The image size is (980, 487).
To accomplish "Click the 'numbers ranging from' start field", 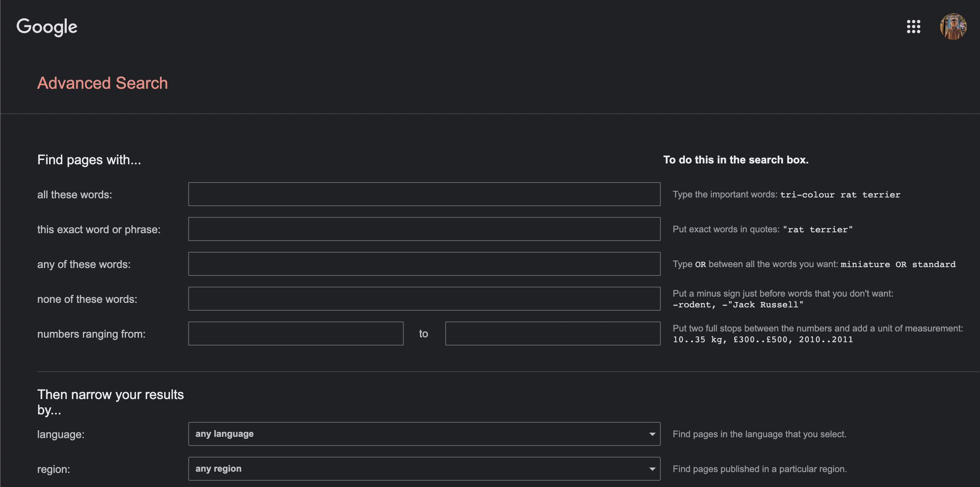I will [296, 334].
